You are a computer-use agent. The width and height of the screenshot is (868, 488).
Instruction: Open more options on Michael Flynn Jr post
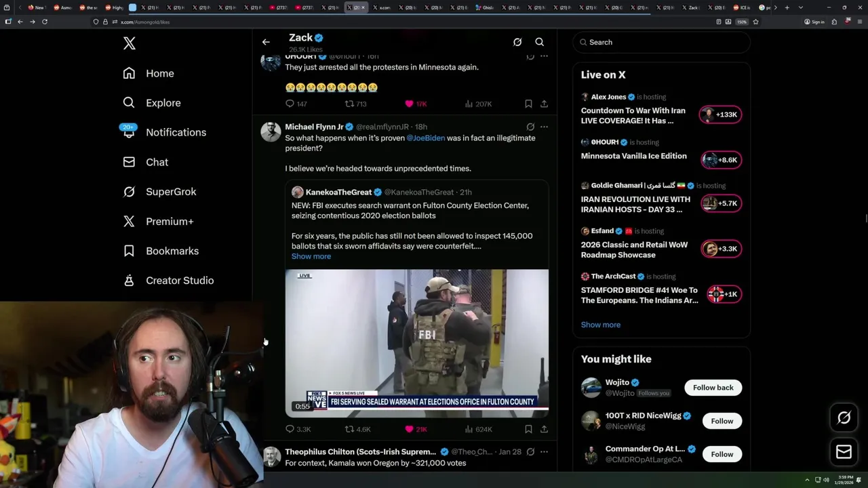coord(544,127)
